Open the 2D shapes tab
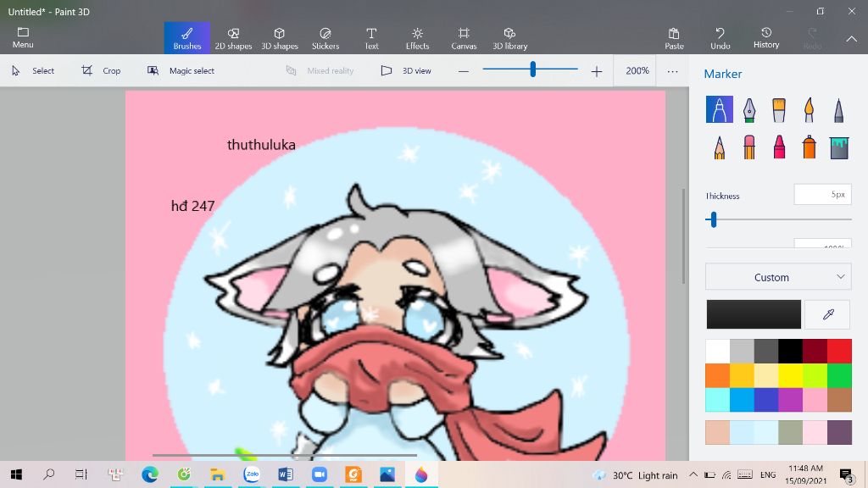 point(233,38)
